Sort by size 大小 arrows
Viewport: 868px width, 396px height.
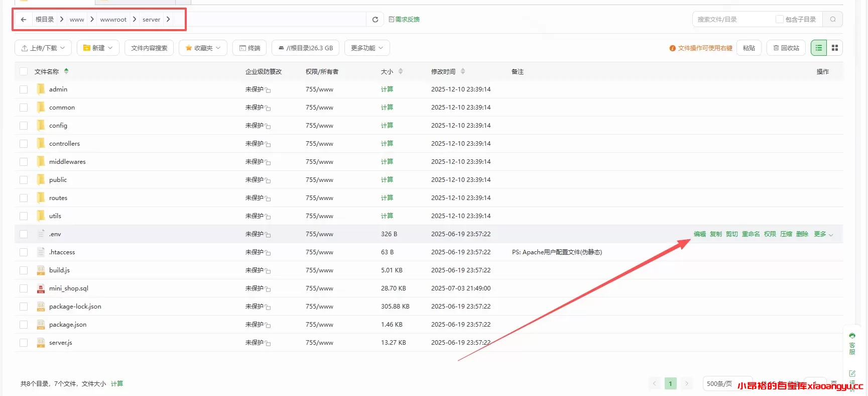401,71
